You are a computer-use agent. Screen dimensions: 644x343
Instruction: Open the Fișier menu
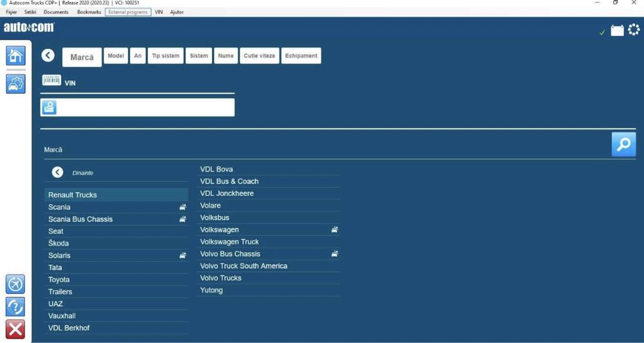(x=12, y=12)
